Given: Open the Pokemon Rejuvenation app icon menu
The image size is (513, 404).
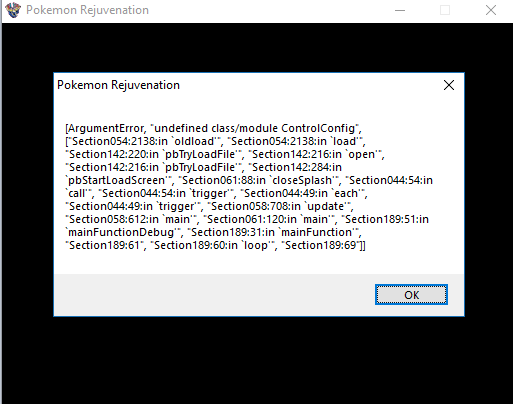Looking at the screenshot, I should (13, 10).
